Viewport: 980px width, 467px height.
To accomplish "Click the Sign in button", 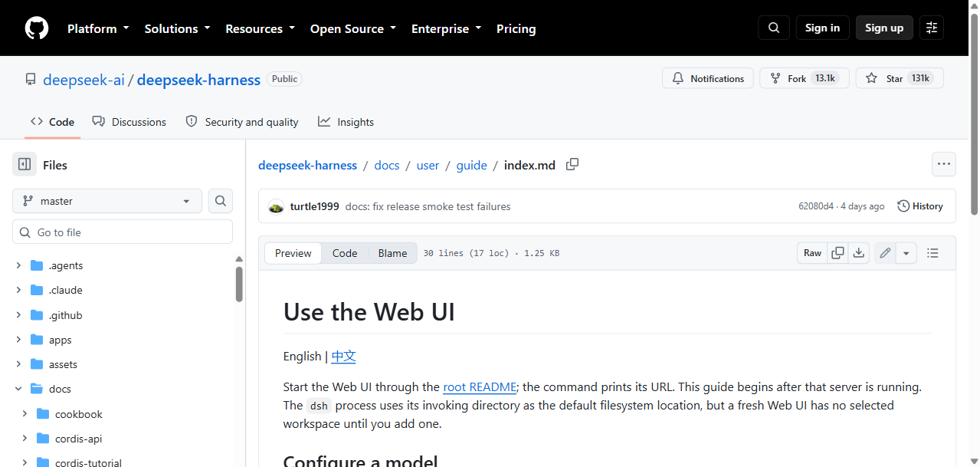I will [822, 28].
